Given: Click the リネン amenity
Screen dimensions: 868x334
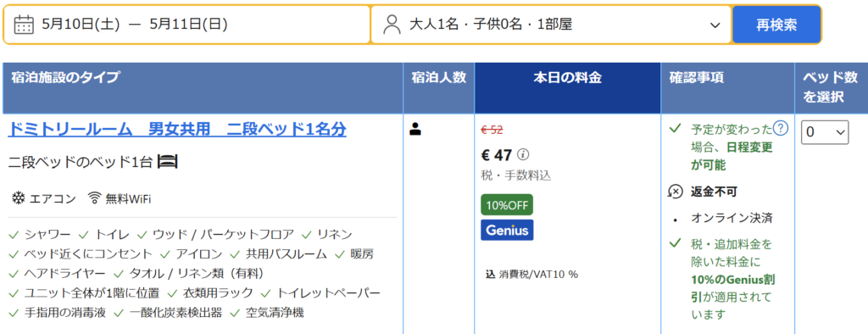Looking at the screenshot, I should (336, 234).
